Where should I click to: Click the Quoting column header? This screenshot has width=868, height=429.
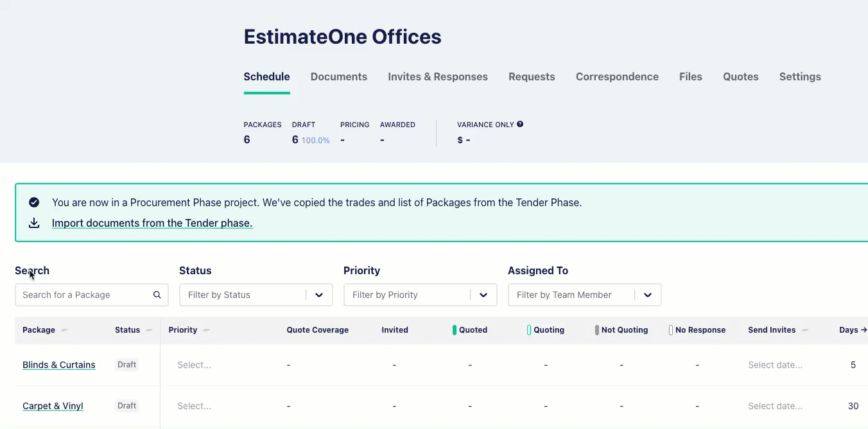[x=546, y=330]
